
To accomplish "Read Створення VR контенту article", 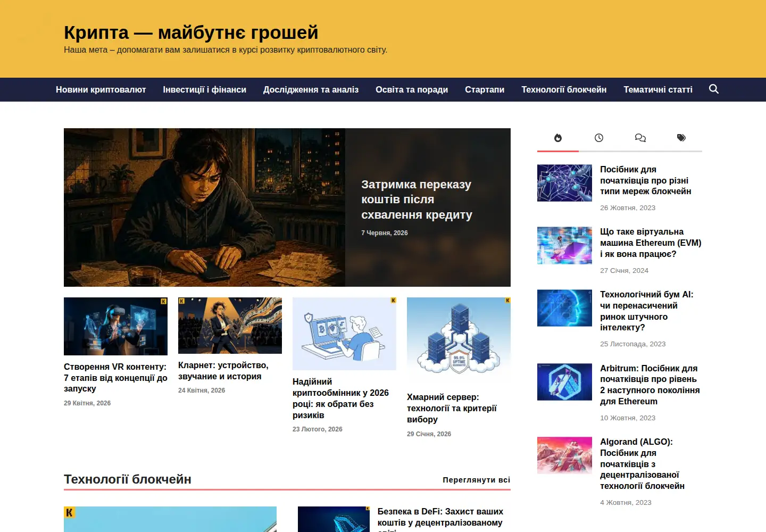I will [115, 378].
